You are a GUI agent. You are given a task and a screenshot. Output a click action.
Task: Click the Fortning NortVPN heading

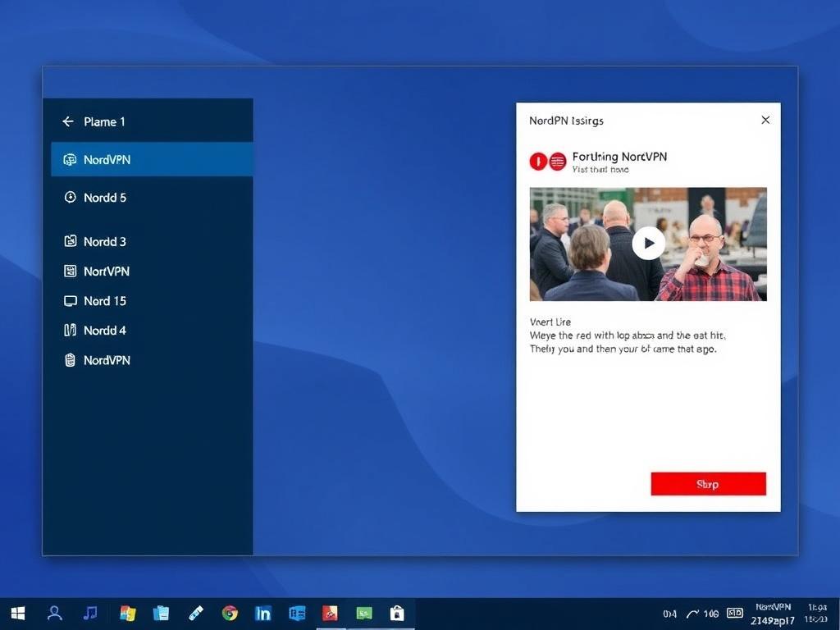tap(619, 157)
